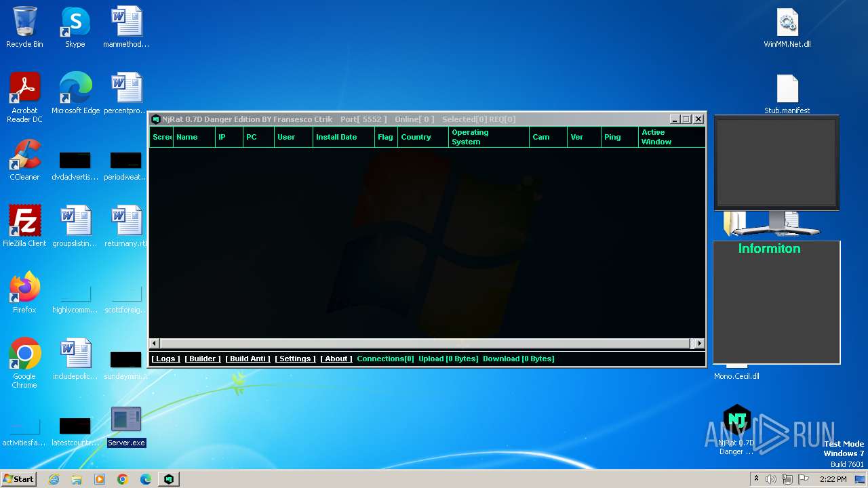The image size is (868, 488).
Task: Click the Active Window column header
Action: pyautogui.click(x=671, y=137)
